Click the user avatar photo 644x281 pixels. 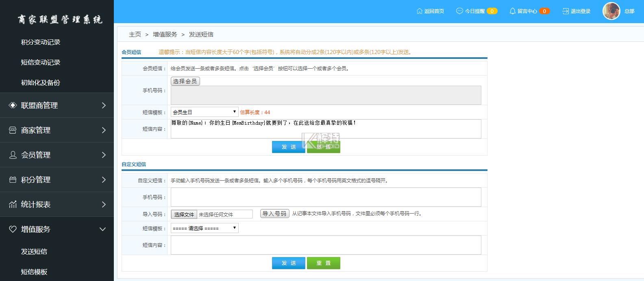pyautogui.click(x=611, y=11)
